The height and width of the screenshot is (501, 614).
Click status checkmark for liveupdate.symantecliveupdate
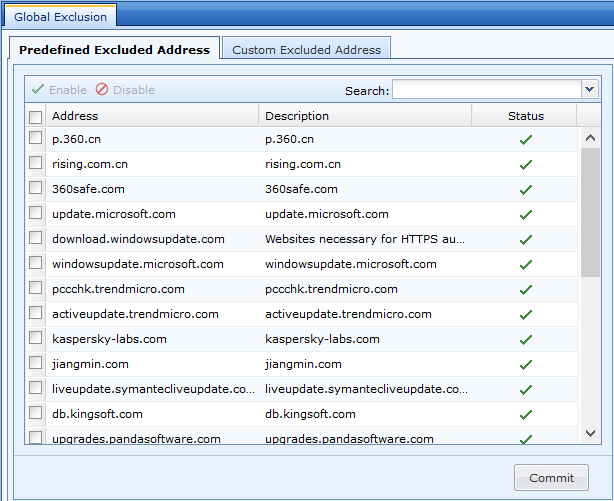[526, 390]
